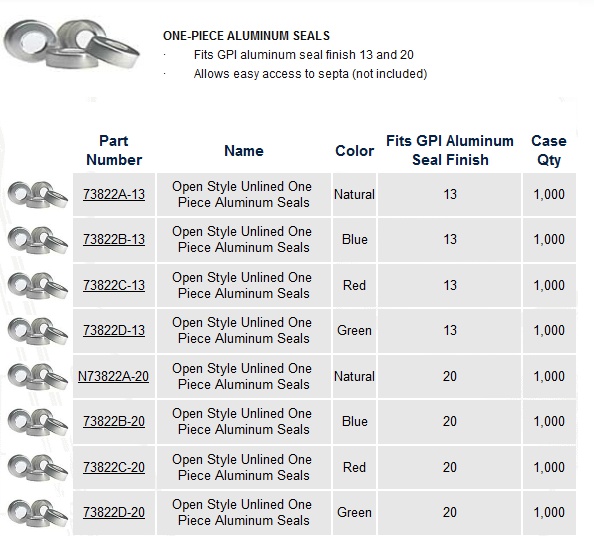This screenshot has height=547, width=594.
Task: Click the Case Qty column header
Action: coord(549,150)
